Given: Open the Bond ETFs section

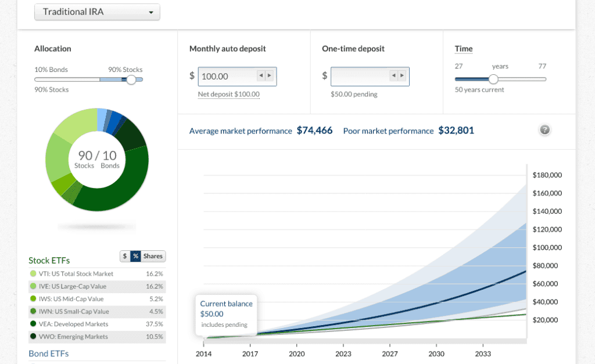Looking at the screenshot, I should 49,353.
